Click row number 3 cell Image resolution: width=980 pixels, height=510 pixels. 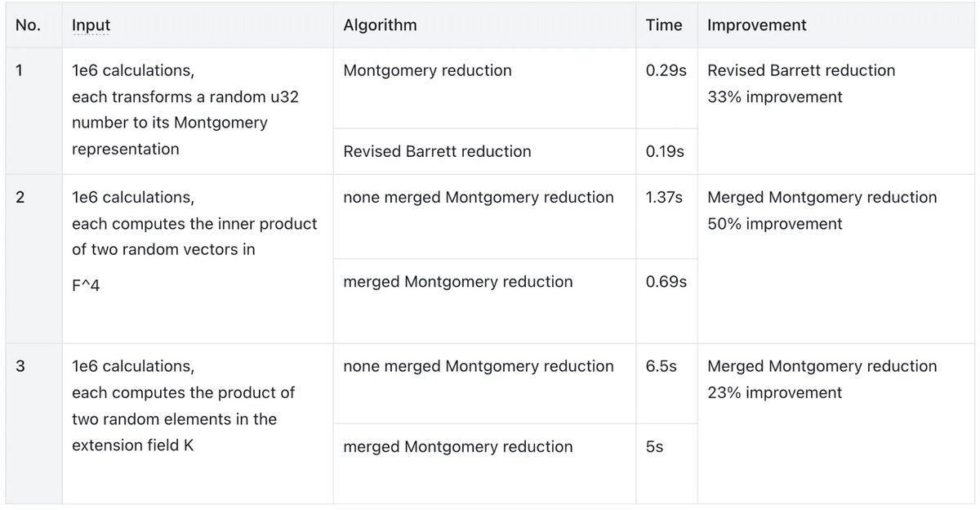33,423
